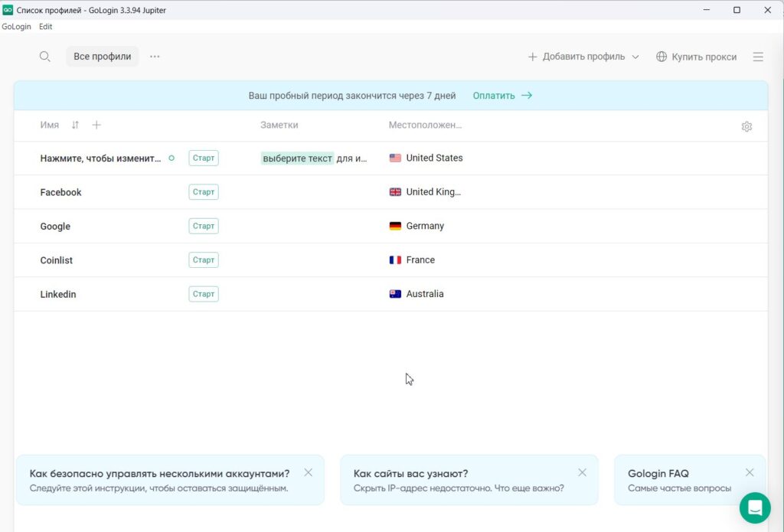Click the выберите текст note
The image size is (784, 532).
pos(298,158)
